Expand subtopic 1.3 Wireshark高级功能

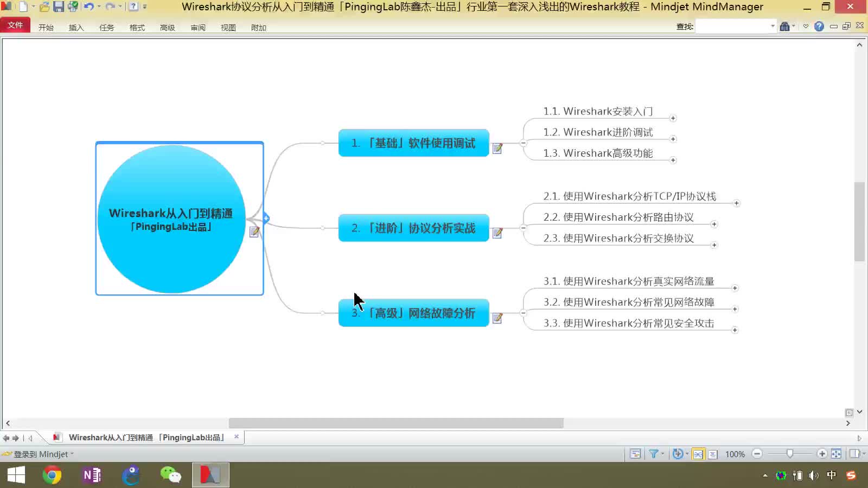(x=673, y=160)
